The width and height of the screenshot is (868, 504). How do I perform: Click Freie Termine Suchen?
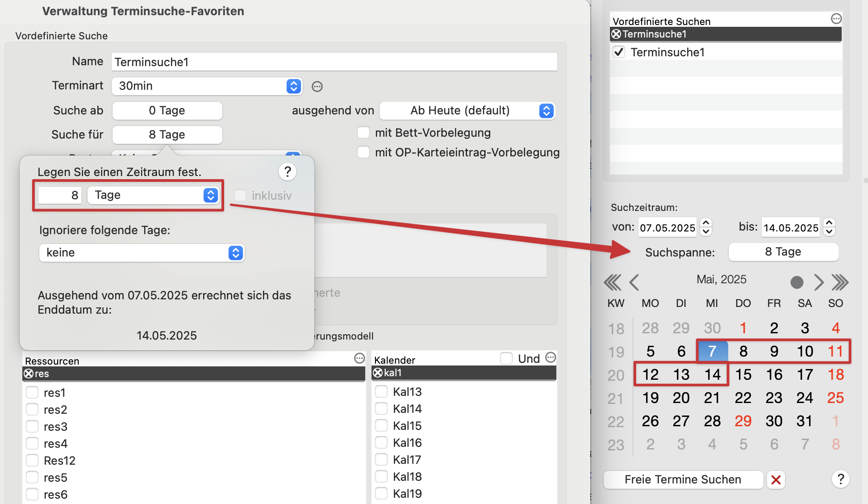(683, 480)
